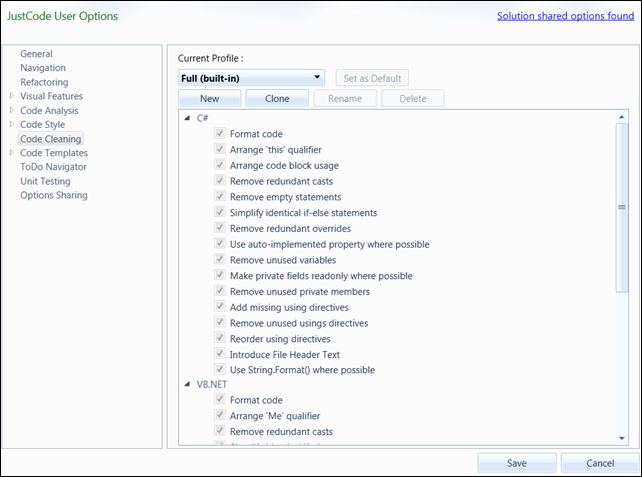Clone the current profile
The height and width of the screenshot is (477, 642).
276,98
